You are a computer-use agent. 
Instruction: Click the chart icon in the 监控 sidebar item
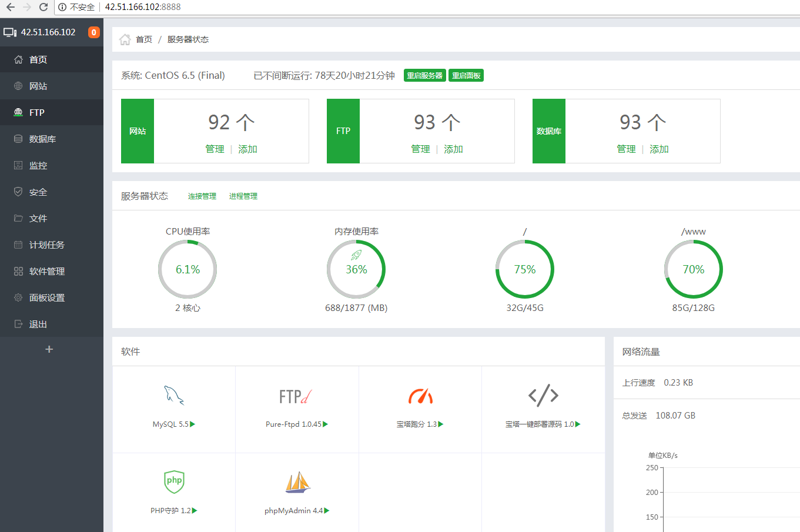[x=18, y=165]
